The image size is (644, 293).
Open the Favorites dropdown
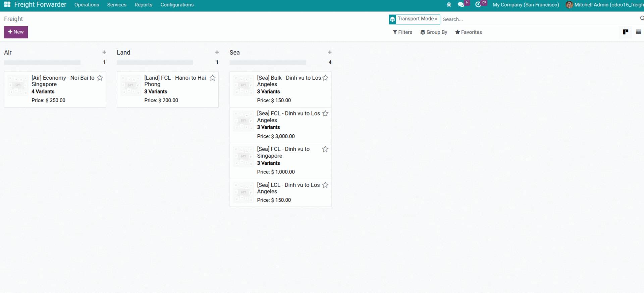(469, 32)
